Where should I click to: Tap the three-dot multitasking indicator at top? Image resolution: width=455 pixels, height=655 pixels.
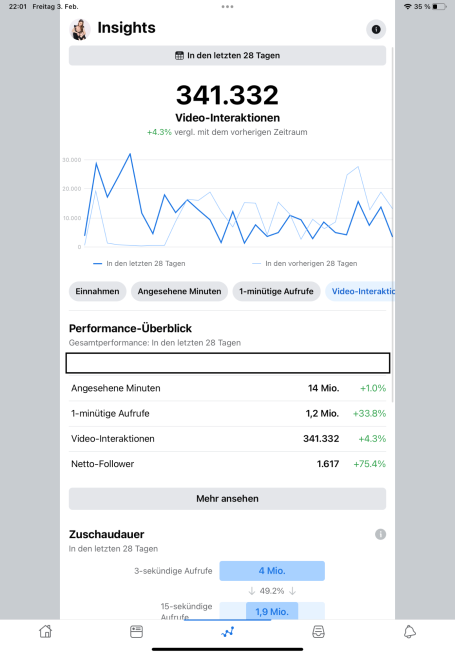227,7
